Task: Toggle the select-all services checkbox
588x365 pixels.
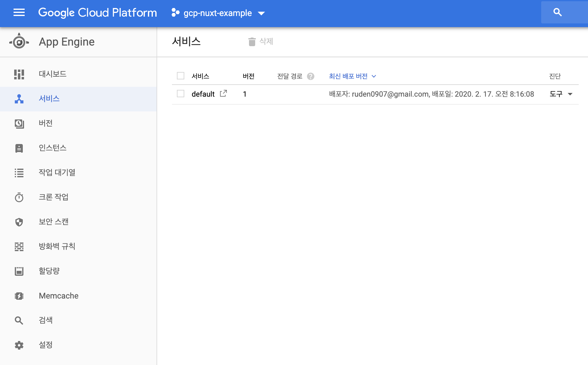Action: coord(181,76)
